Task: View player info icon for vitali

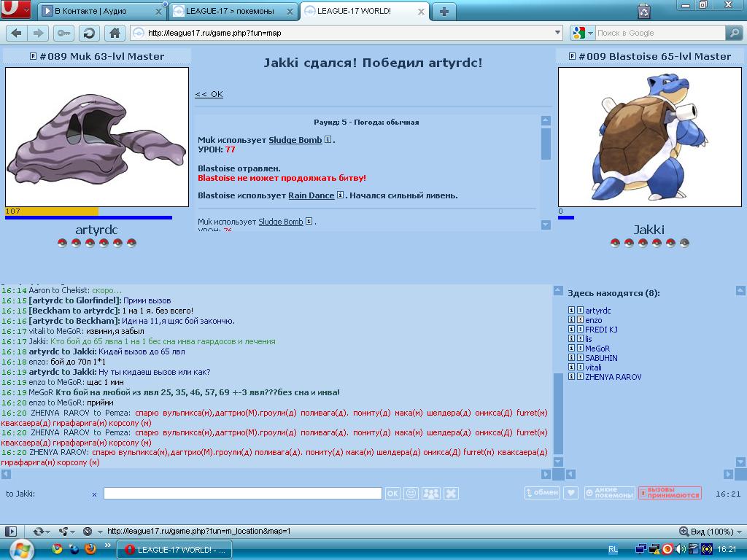Action: tap(571, 367)
